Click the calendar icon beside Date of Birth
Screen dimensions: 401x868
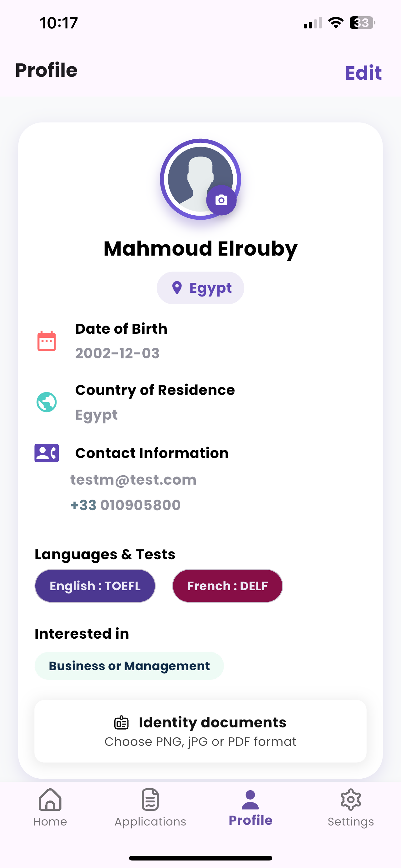[47, 341]
